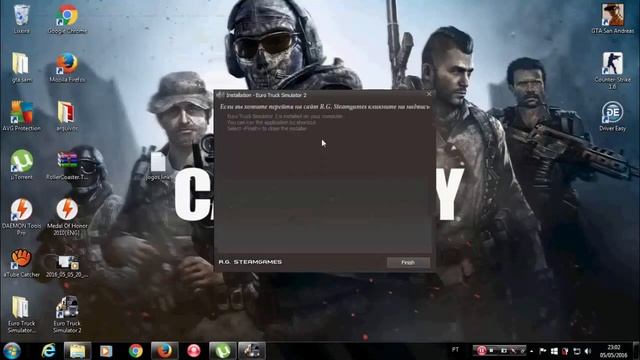
Task: Click the PT language indicator
Action: coord(456,350)
